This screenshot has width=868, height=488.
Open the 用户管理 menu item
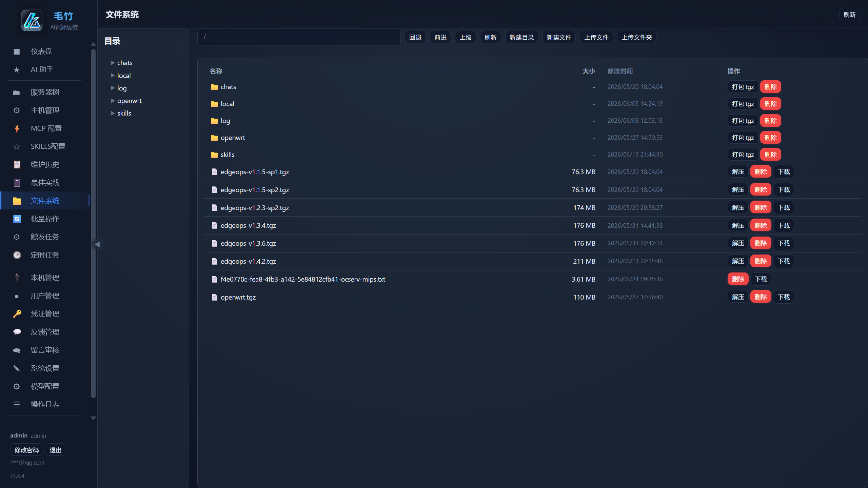click(45, 296)
